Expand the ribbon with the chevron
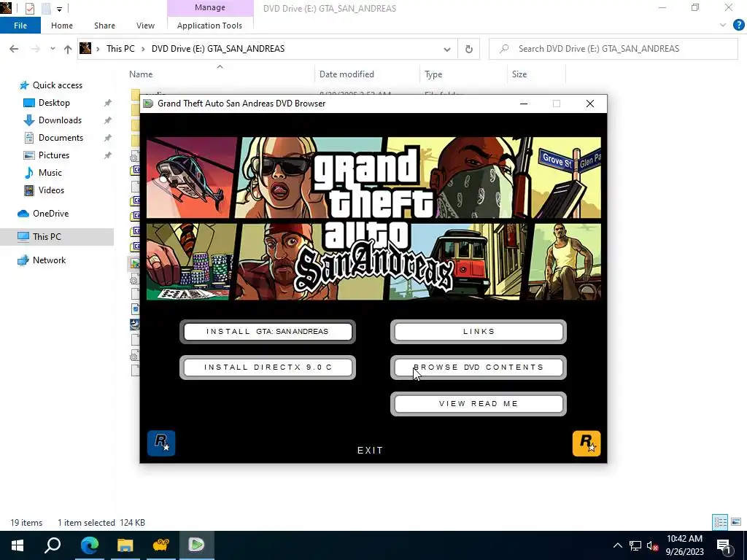Viewport: 747px width, 560px height. [x=723, y=26]
